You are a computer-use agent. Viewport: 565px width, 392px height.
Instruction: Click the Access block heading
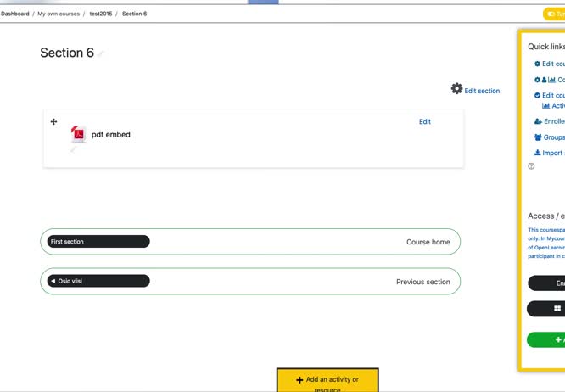546,216
